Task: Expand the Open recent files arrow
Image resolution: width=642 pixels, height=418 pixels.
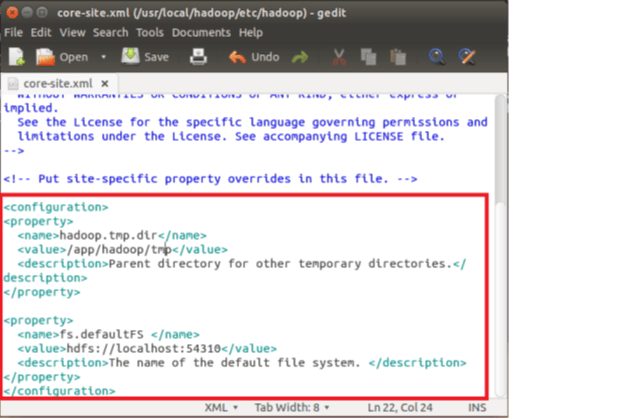Action: (x=103, y=58)
